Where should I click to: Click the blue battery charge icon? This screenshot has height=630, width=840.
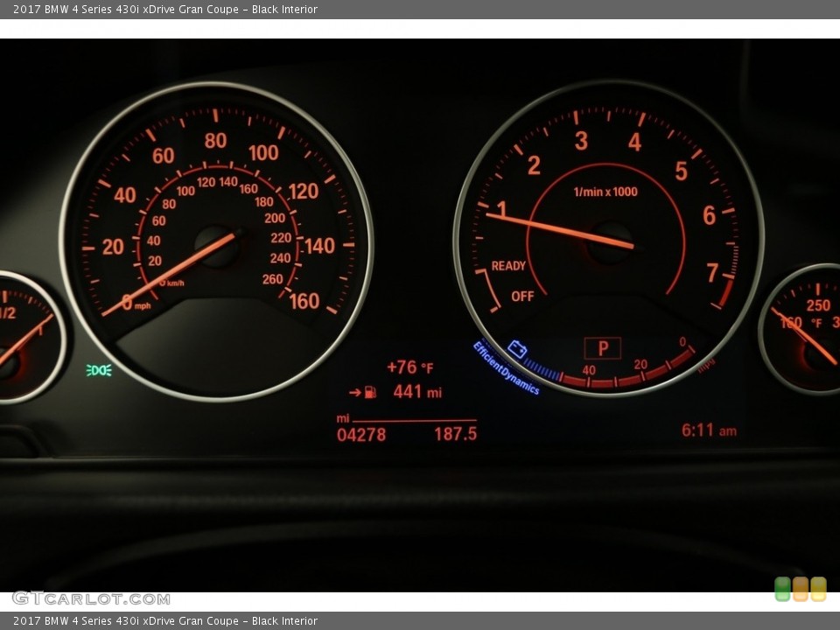click(x=517, y=349)
